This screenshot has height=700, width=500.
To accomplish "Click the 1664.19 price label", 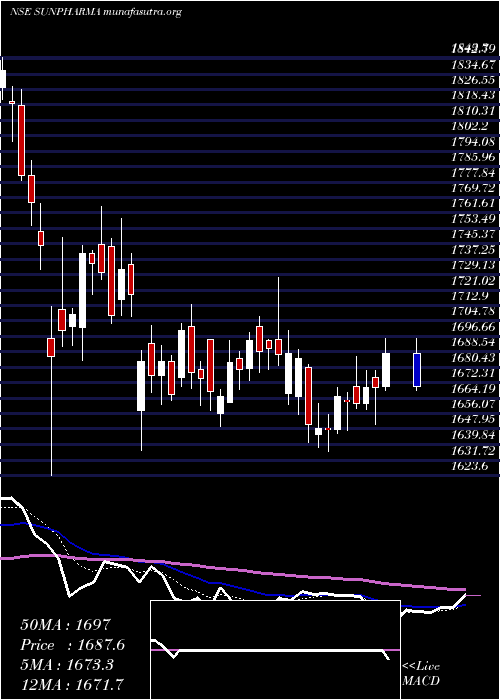I will point(473,388).
